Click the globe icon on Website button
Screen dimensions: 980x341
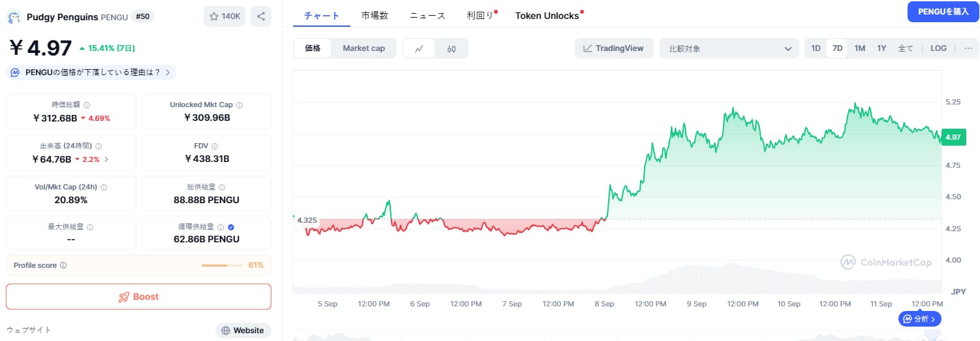coord(226,331)
